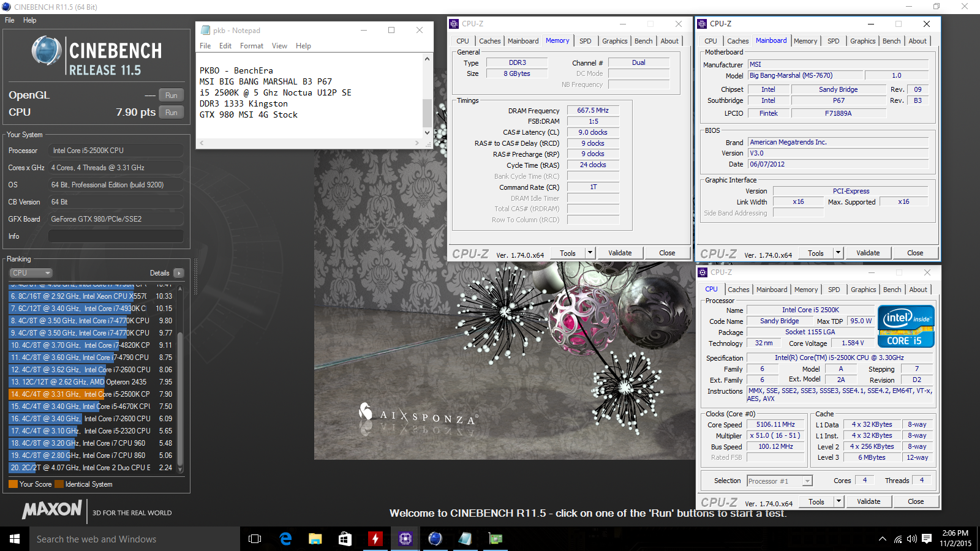
Task: Open About tab in Memory CPU-Z window
Action: pyautogui.click(x=669, y=41)
